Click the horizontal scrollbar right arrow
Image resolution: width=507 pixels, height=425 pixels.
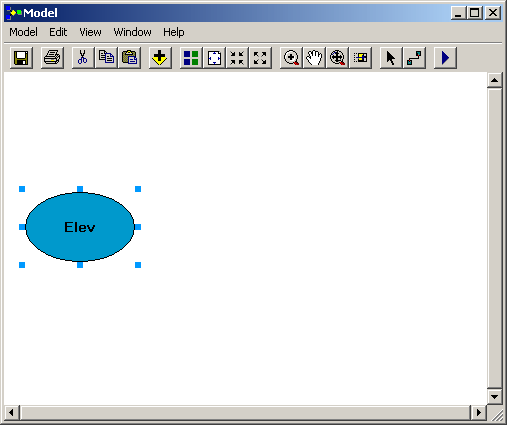pyautogui.click(x=479, y=413)
